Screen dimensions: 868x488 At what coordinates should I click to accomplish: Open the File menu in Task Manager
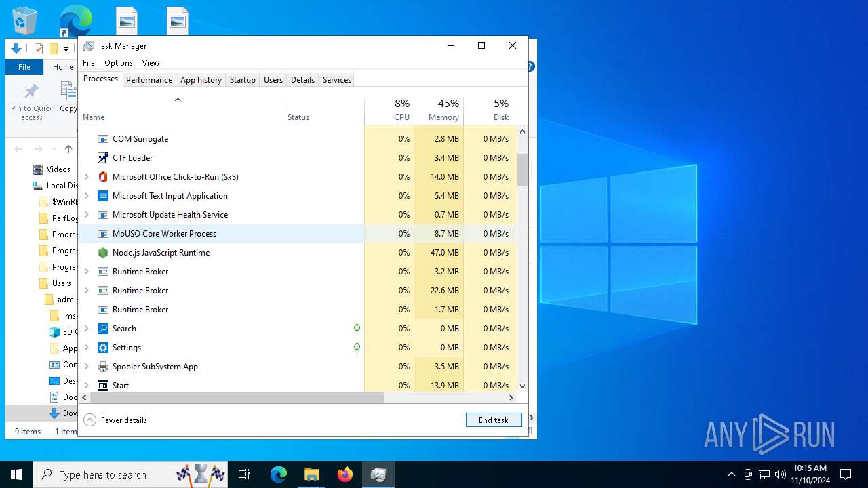[89, 63]
